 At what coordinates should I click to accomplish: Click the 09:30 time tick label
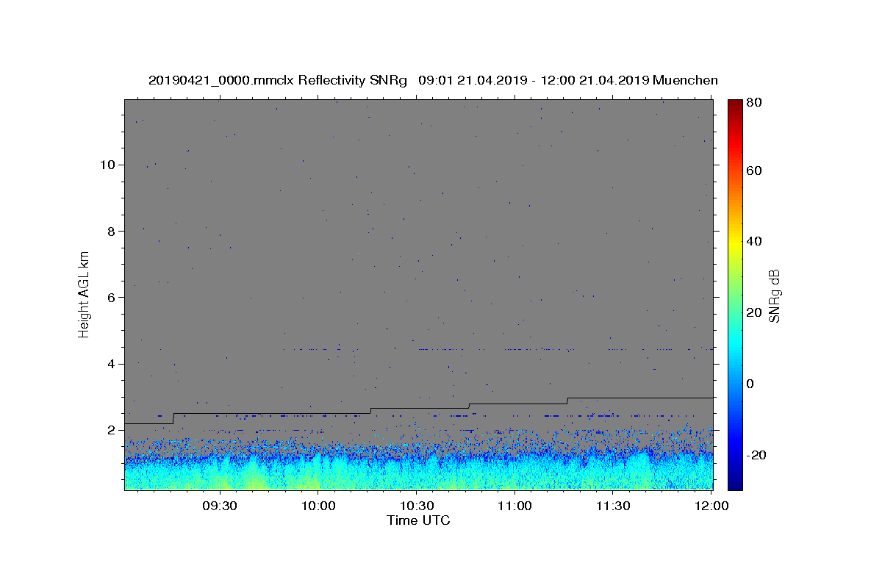click(220, 506)
